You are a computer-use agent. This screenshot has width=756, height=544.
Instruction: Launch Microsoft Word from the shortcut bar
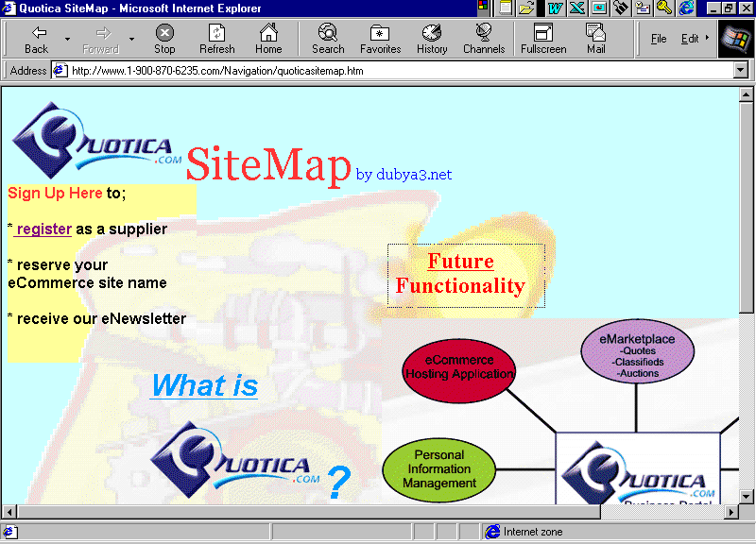556,8
